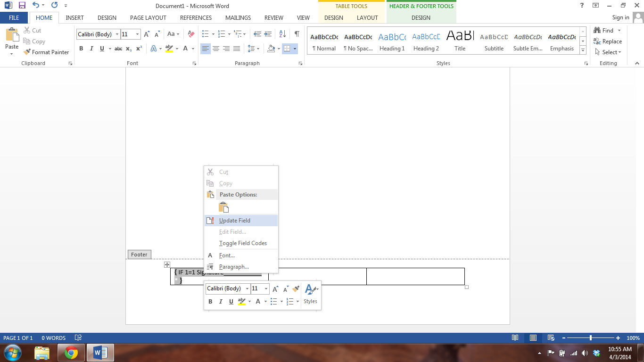644x362 pixels.
Task: Click the proofing icon in status bar
Action: 78,338
